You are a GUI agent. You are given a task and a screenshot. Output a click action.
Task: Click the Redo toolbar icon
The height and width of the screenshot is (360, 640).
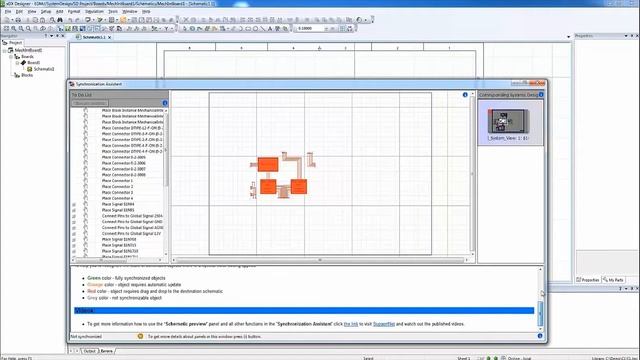point(78,20)
